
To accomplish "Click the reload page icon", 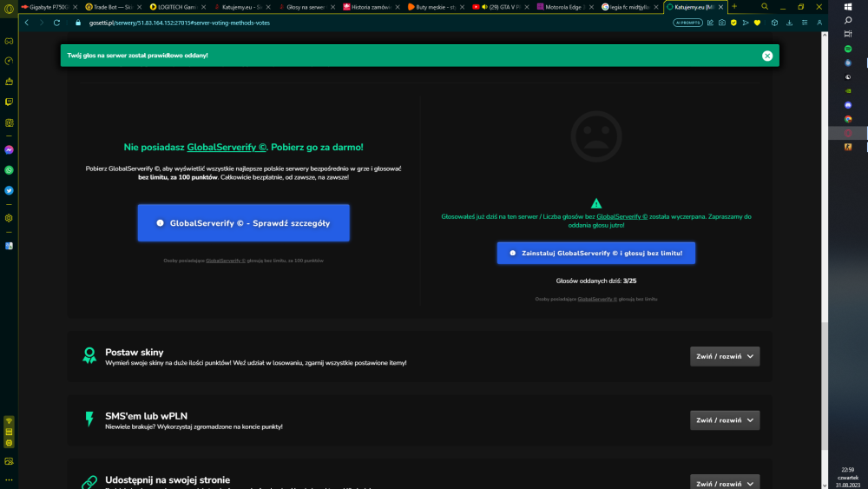I will (x=56, y=23).
